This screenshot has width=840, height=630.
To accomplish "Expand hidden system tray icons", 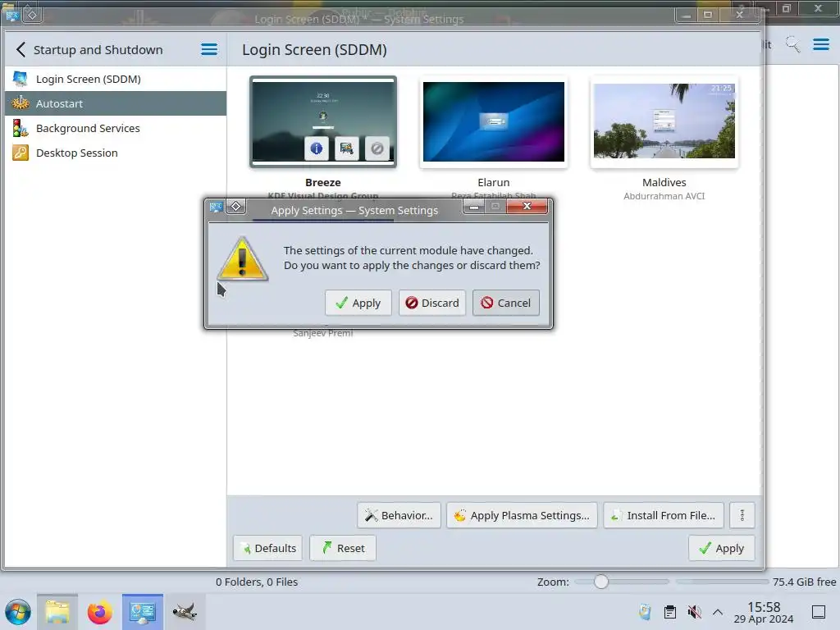I will pyautogui.click(x=718, y=612).
